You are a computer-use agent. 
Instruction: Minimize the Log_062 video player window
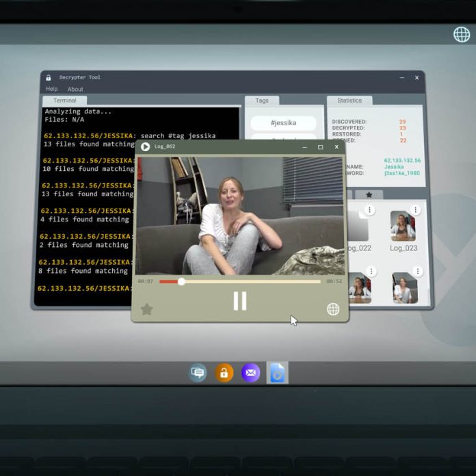(304, 147)
